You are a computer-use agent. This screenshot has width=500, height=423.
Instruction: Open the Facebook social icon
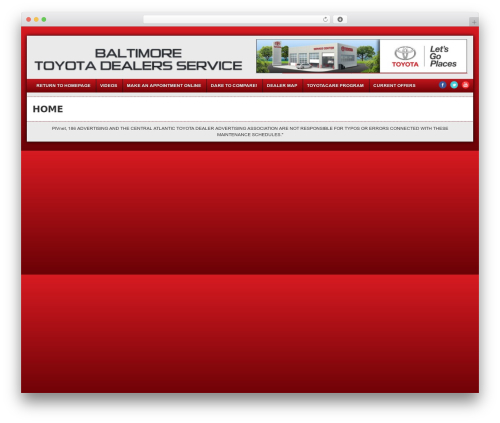[x=442, y=85]
